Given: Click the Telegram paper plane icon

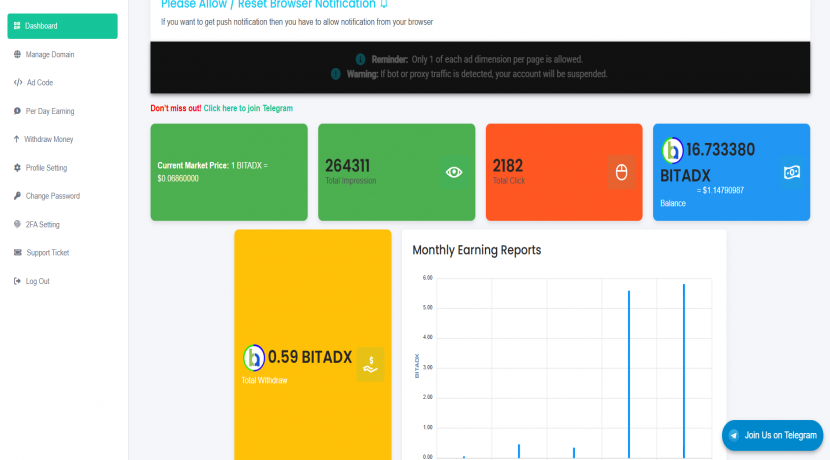Looking at the screenshot, I should pos(735,435).
